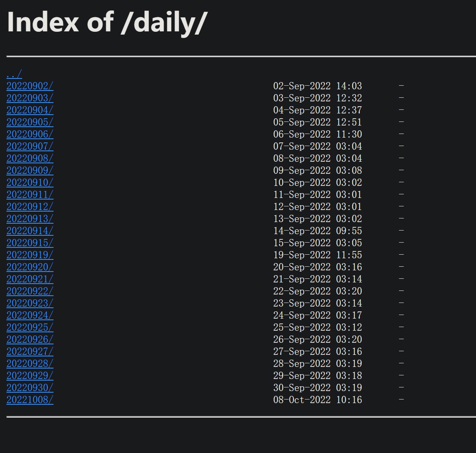Click the timestamp '23-Sep-2022 03:14'
Image resolution: width=476 pixels, height=453 pixels.
click(317, 303)
